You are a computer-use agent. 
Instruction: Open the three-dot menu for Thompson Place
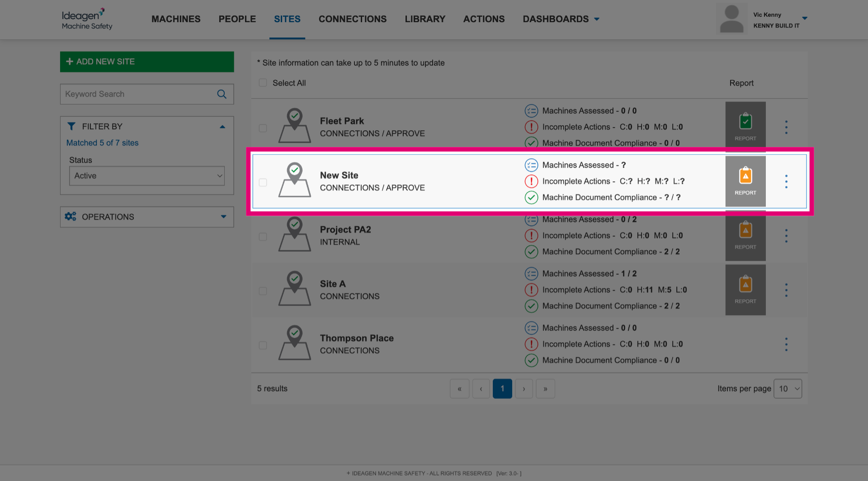tap(786, 344)
